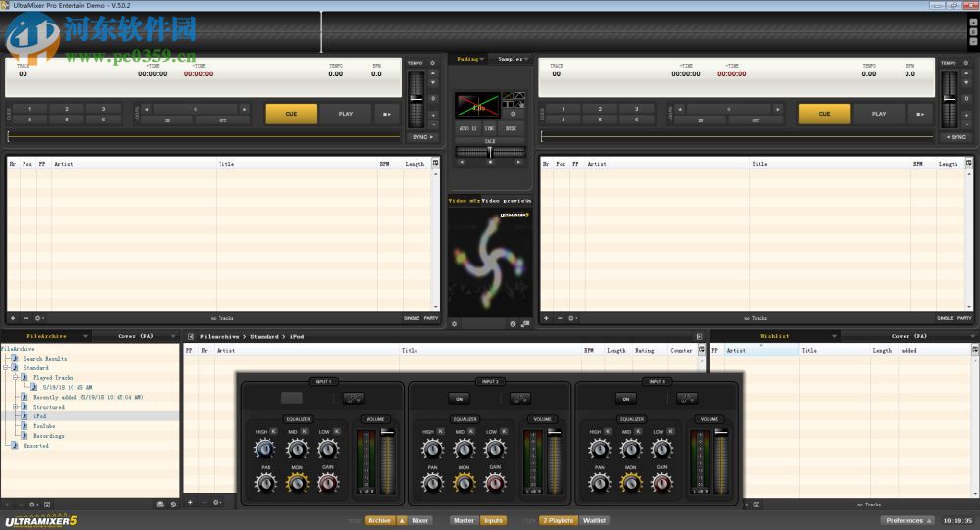Toggle Input 2 ON button
980x530 pixels.
coord(460,399)
